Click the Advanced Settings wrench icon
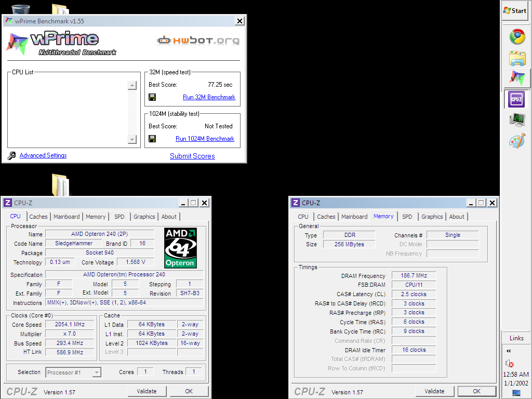The image size is (532, 399). (11, 156)
